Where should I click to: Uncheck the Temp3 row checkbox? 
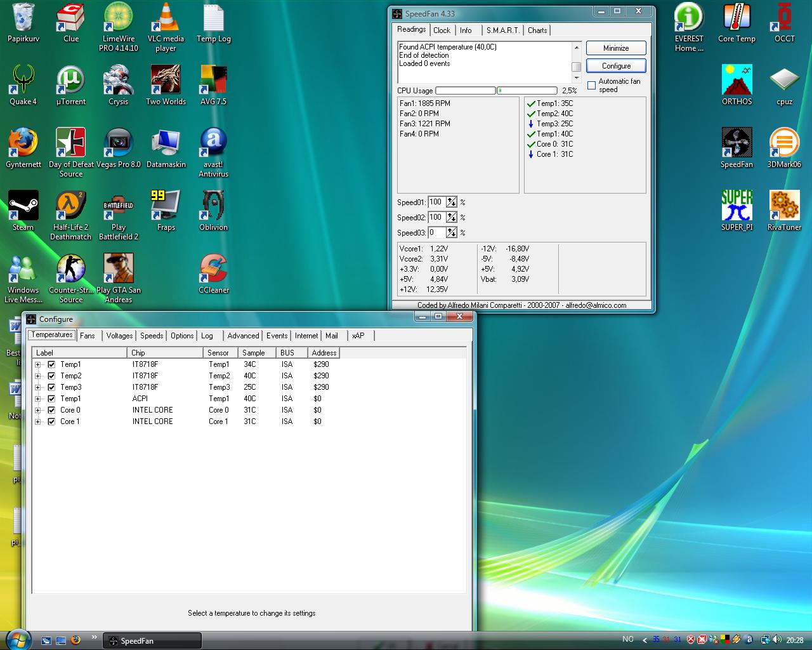point(51,387)
